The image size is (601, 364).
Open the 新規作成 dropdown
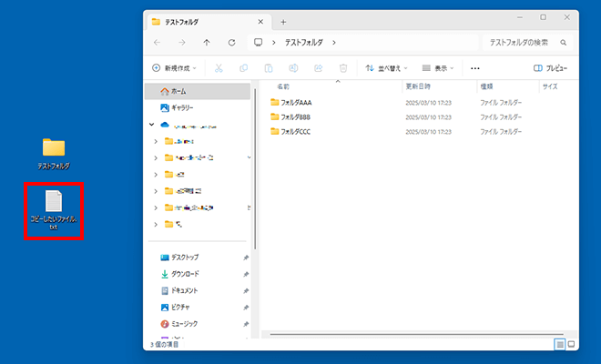175,68
